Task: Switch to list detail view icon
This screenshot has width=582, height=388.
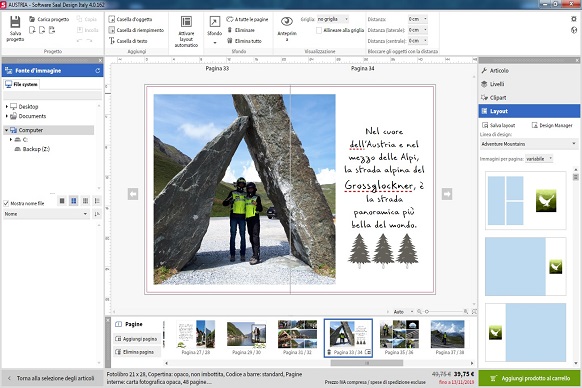Action: click(97, 201)
